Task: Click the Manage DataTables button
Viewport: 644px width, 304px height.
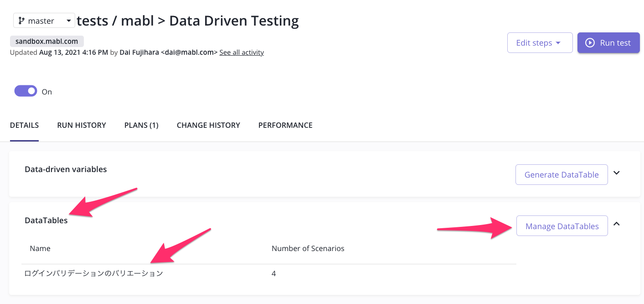Action: coord(562,226)
